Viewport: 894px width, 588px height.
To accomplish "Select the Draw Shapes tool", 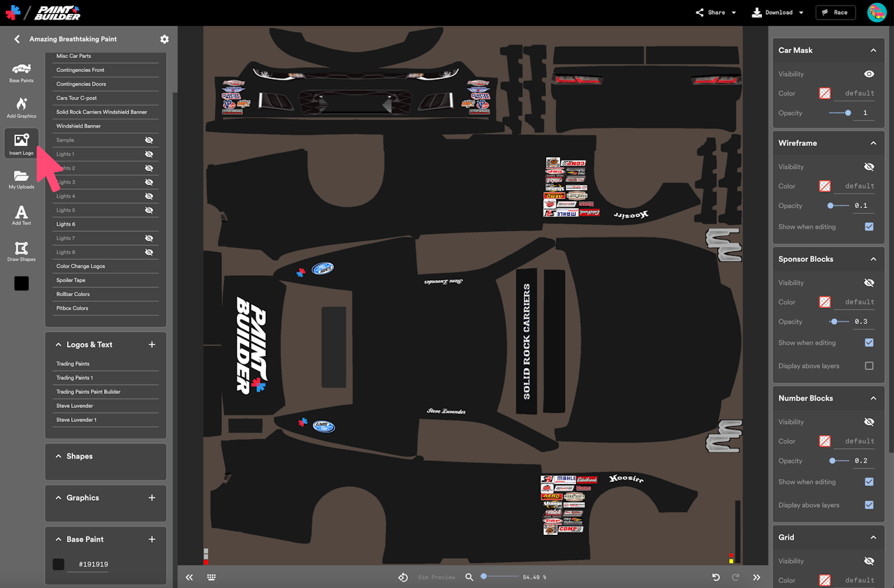I will (21, 251).
